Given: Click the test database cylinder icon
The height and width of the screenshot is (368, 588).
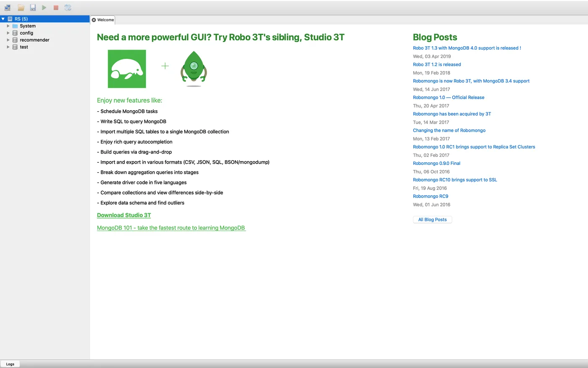Looking at the screenshot, I should 15,47.
